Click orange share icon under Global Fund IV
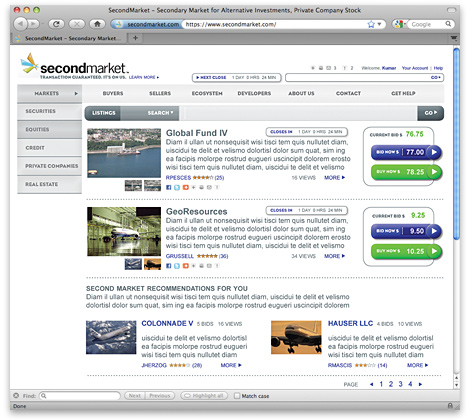 (185, 187)
